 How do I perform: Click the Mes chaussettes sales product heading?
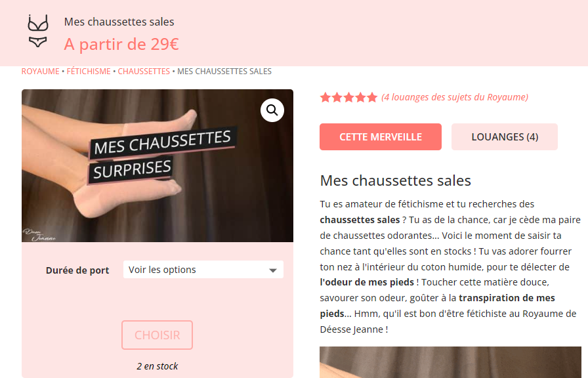395,180
